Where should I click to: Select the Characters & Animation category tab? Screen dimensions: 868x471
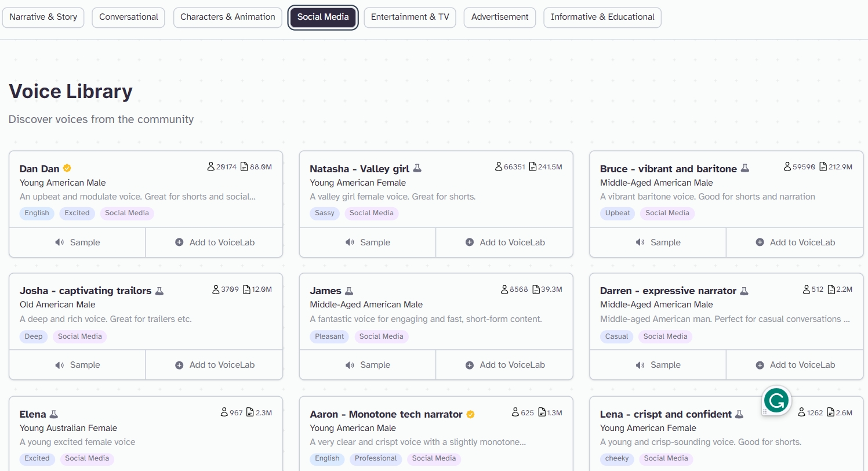(228, 17)
